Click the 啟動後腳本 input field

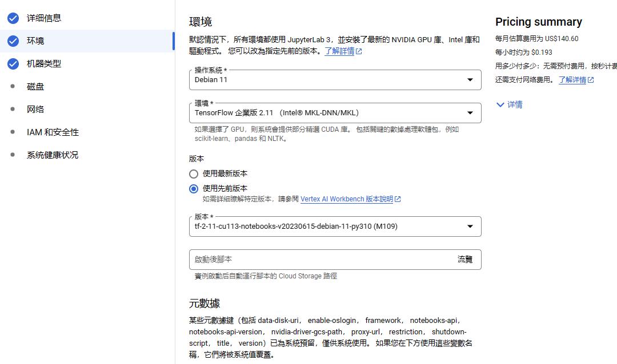point(320,260)
